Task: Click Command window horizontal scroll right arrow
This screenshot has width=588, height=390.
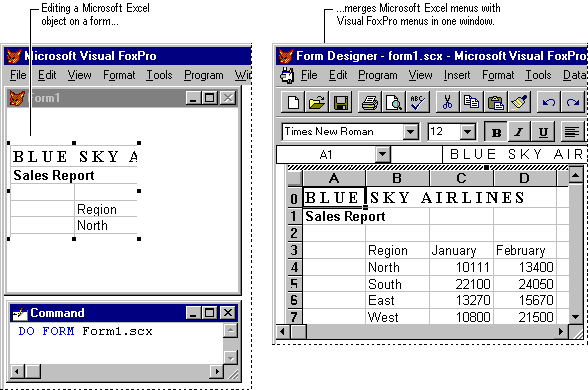Action: [216, 371]
